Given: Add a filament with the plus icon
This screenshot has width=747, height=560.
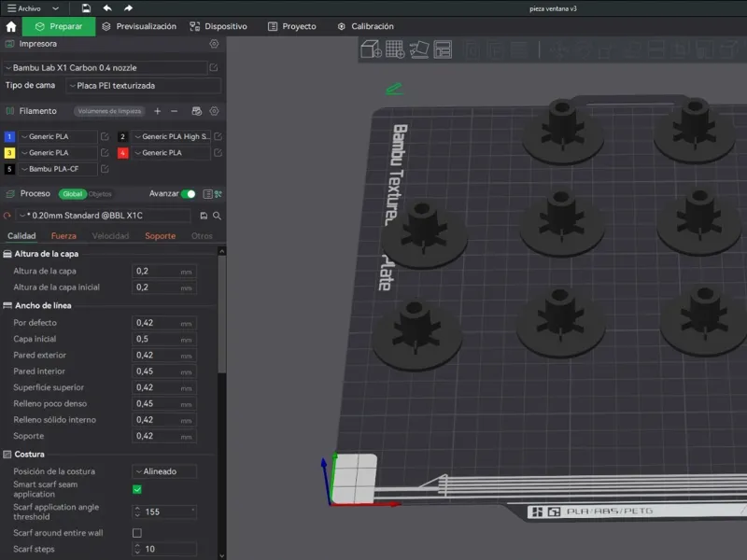Looking at the screenshot, I should (157, 111).
